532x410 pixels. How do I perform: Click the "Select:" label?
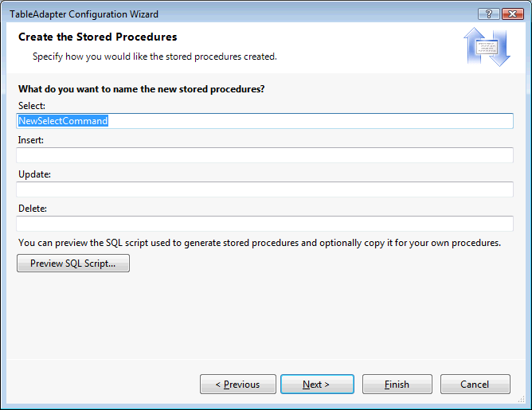(32, 106)
